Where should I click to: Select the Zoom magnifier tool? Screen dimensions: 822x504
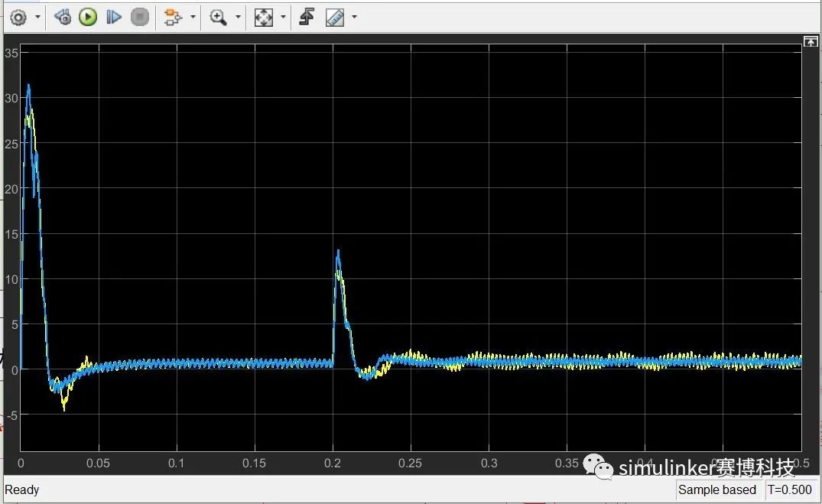(218, 18)
